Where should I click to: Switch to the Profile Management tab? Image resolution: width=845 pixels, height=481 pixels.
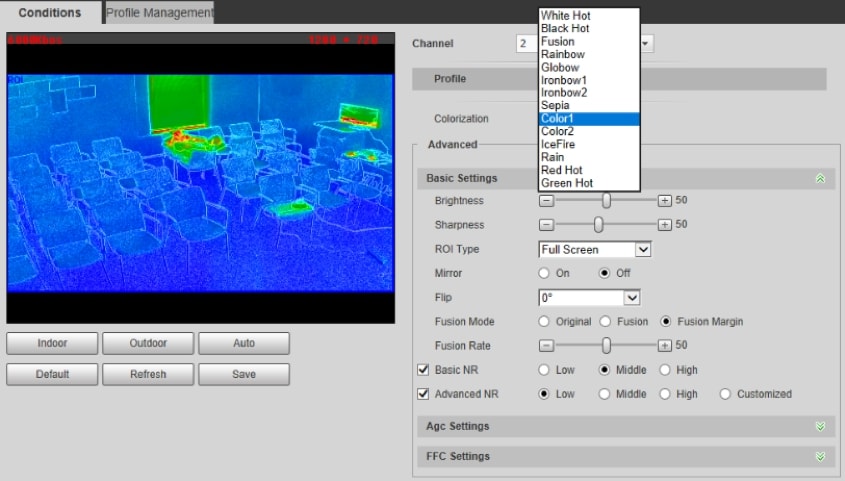pyautogui.click(x=160, y=13)
